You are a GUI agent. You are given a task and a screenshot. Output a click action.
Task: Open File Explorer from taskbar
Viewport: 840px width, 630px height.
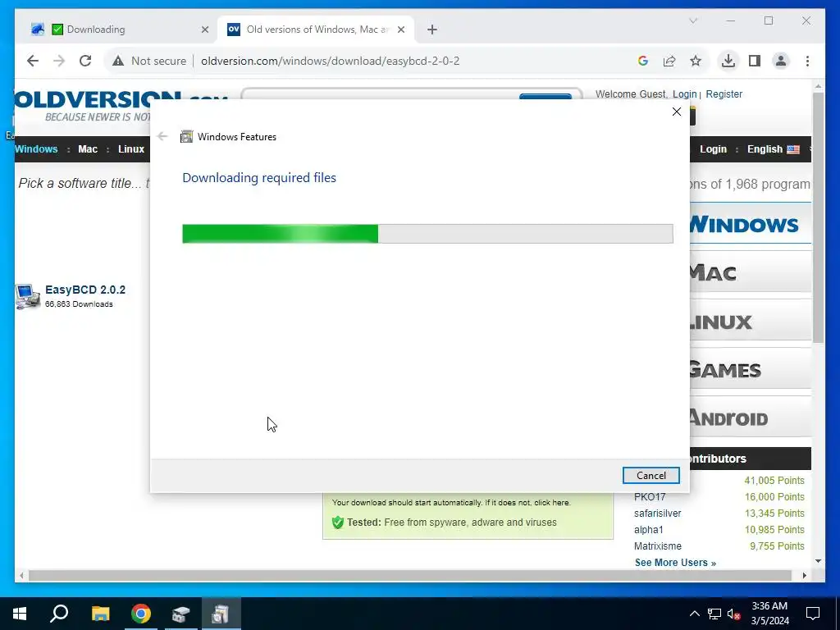100,614
